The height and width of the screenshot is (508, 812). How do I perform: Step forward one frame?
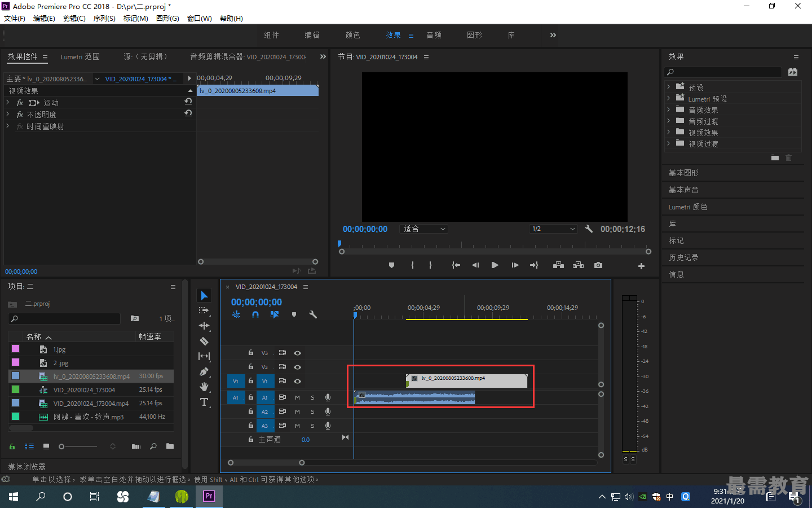[515, 265]
